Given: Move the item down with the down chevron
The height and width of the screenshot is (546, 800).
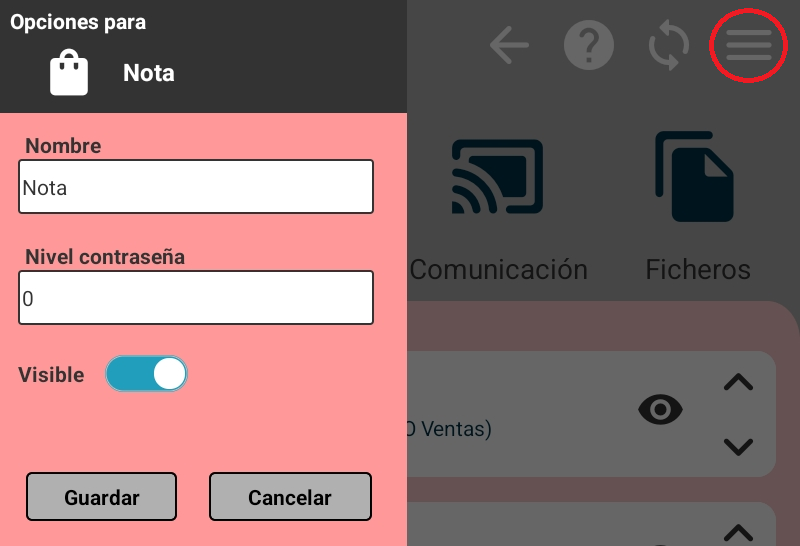Looking at the screenshot, I should click(738, 447).
